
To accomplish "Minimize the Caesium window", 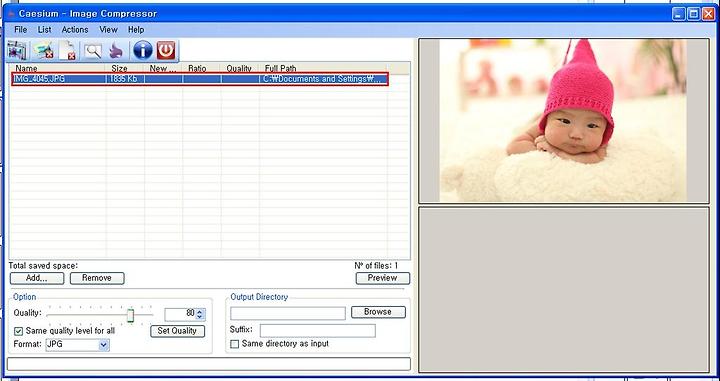I will (x=679, y=14).
